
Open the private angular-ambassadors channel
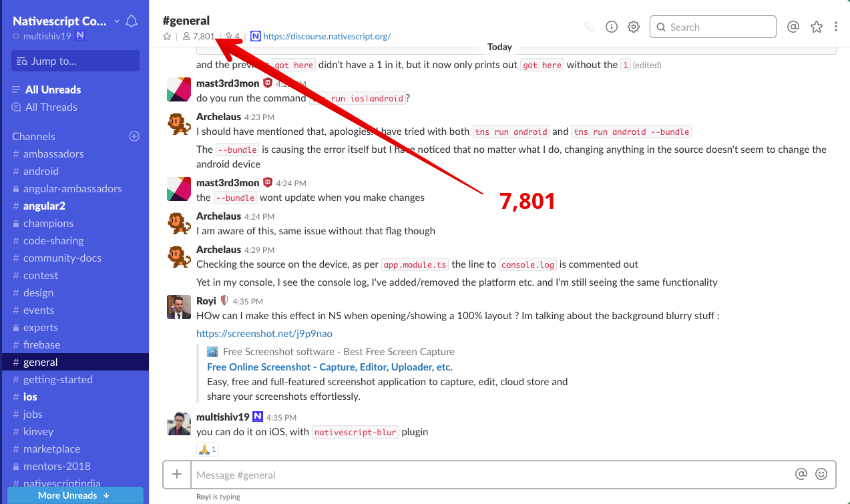(72, 188)
